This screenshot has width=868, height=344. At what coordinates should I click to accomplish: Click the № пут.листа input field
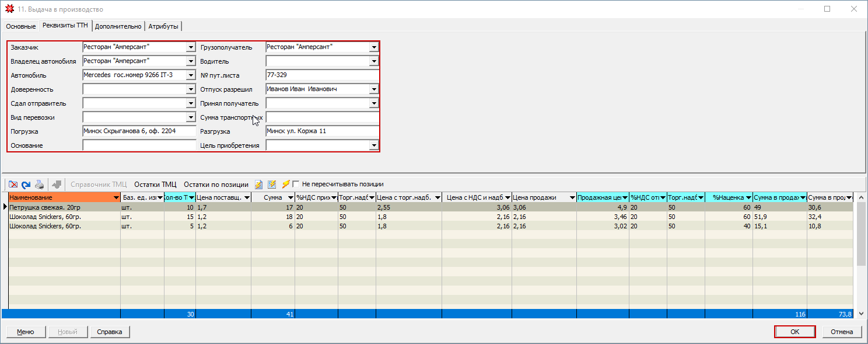321,75
